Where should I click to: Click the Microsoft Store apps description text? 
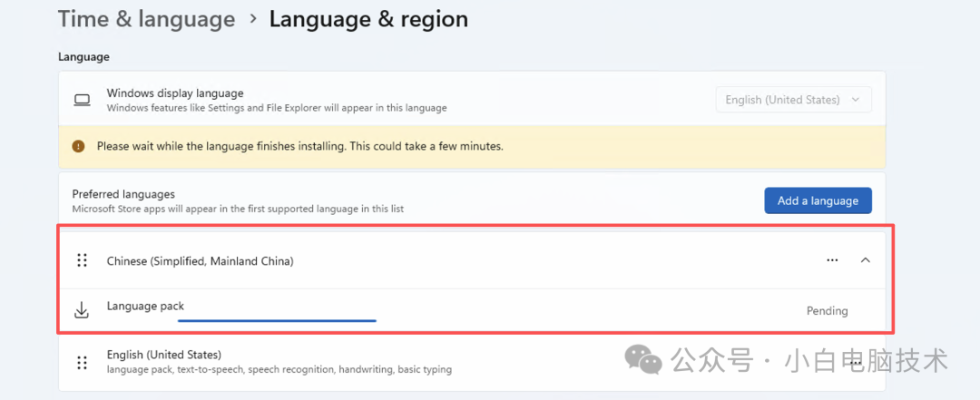pos(238,209)
